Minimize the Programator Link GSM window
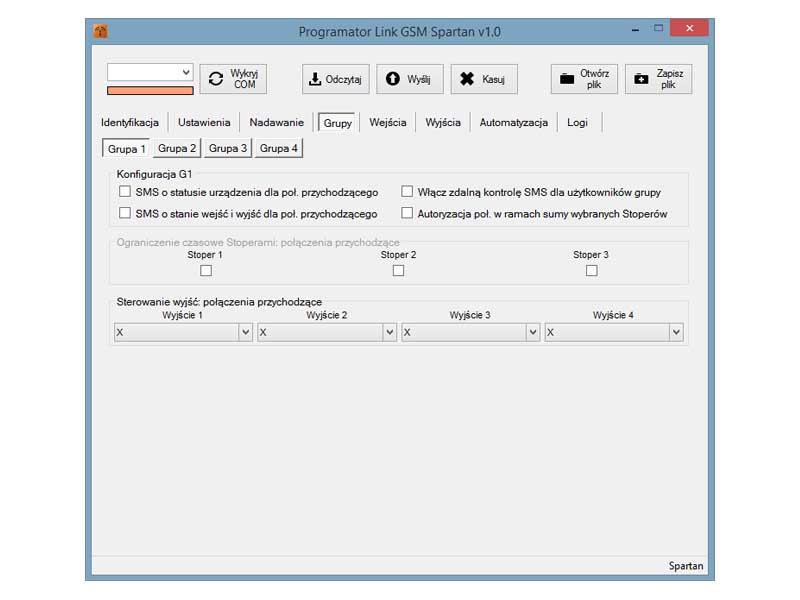The height and width of the screenshot is (600, 800). [x=635, y=30]
